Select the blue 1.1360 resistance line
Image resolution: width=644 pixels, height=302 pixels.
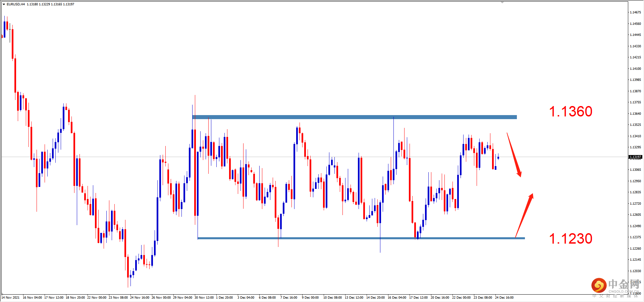point(352,117)
